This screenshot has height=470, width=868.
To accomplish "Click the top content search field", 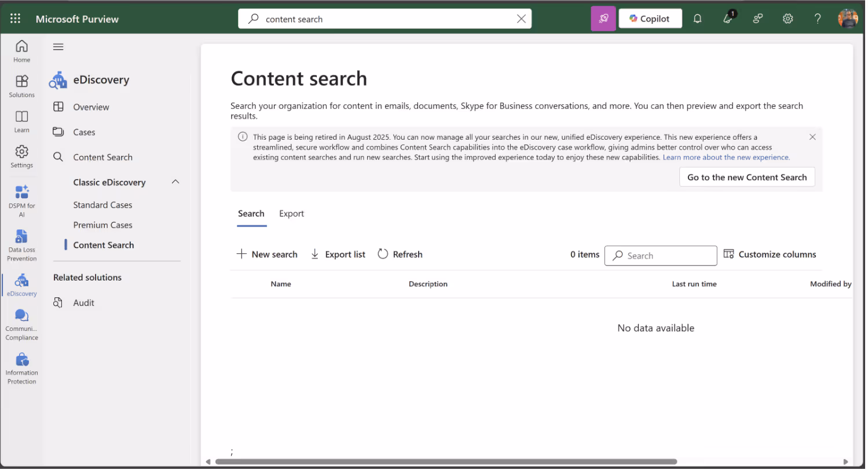I will (x=384, y=19).
